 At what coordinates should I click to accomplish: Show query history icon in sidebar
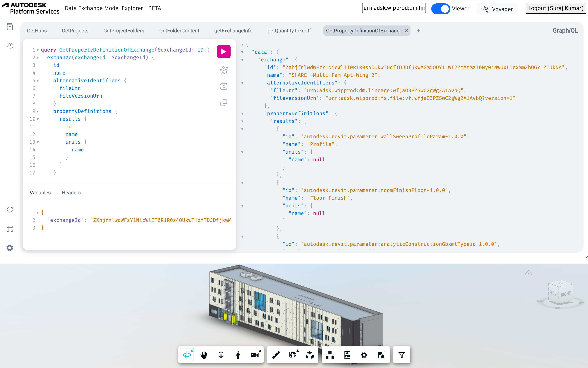[x=10, y=46]
